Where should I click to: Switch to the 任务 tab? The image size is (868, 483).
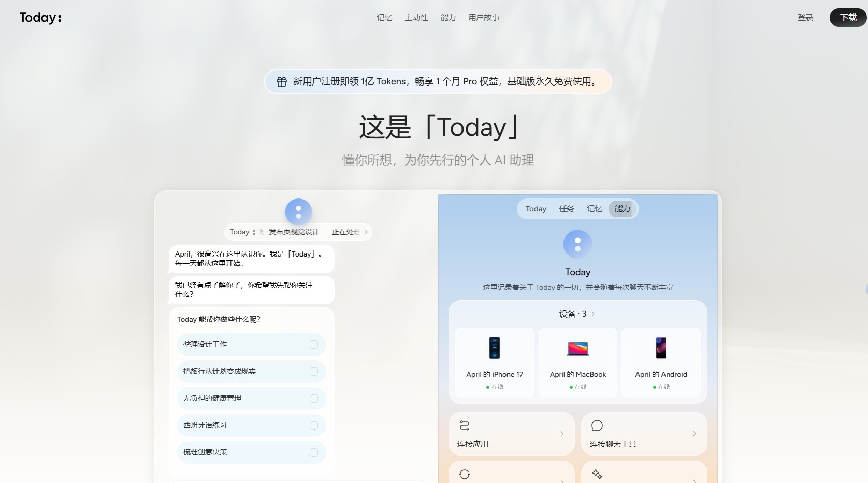(x=567, y=209)
